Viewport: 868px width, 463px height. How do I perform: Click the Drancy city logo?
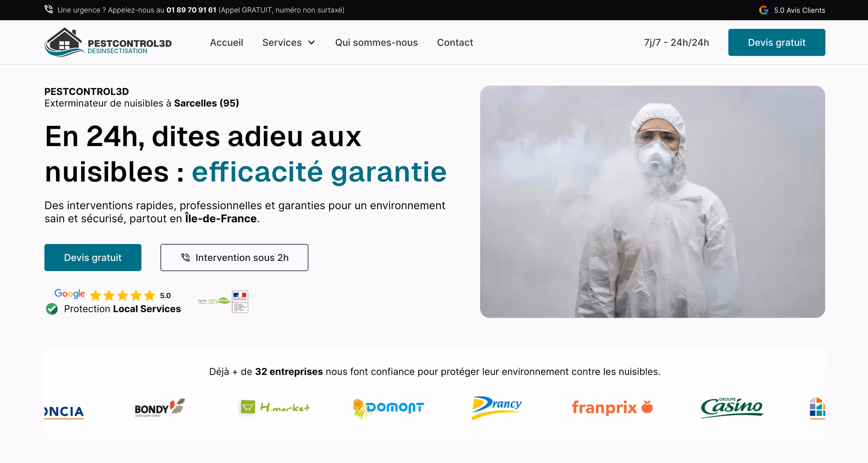pos(496,407)
